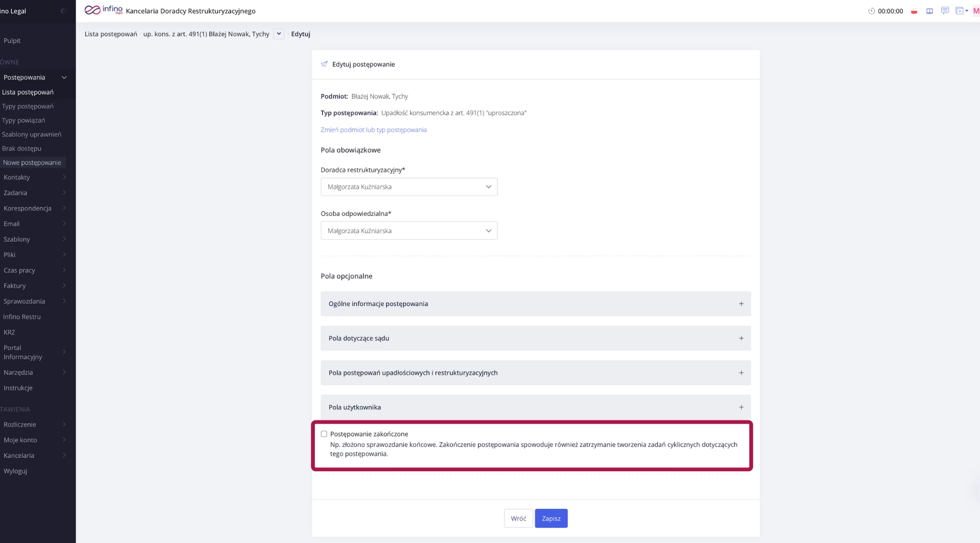This screenshot has height=543, width=980.
Task: Click the quick add plus icon
Action: click(x=960, y=11)
